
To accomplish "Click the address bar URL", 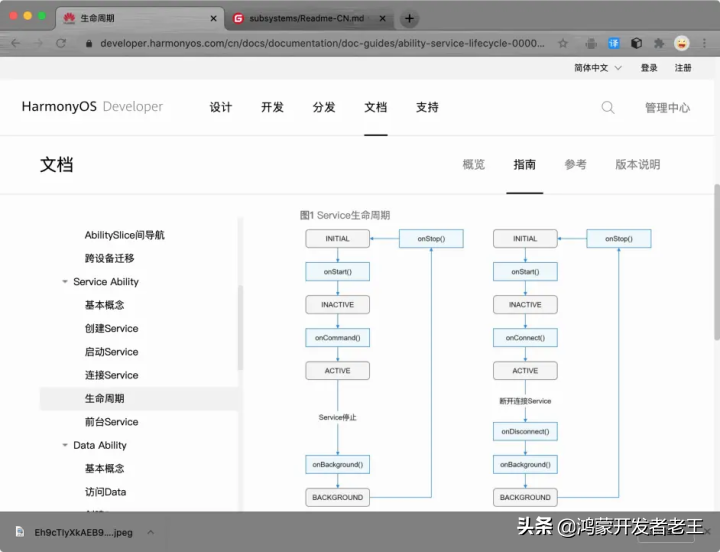I will (322, 43).
